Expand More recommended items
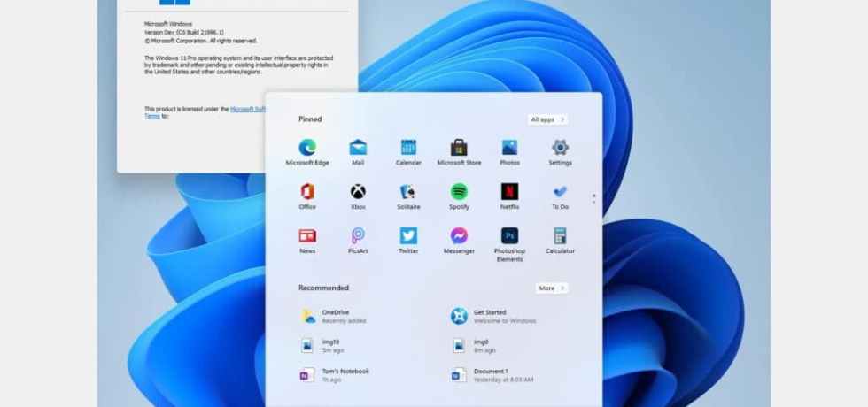Screen dimensions: 868x407 click(551, 288)
